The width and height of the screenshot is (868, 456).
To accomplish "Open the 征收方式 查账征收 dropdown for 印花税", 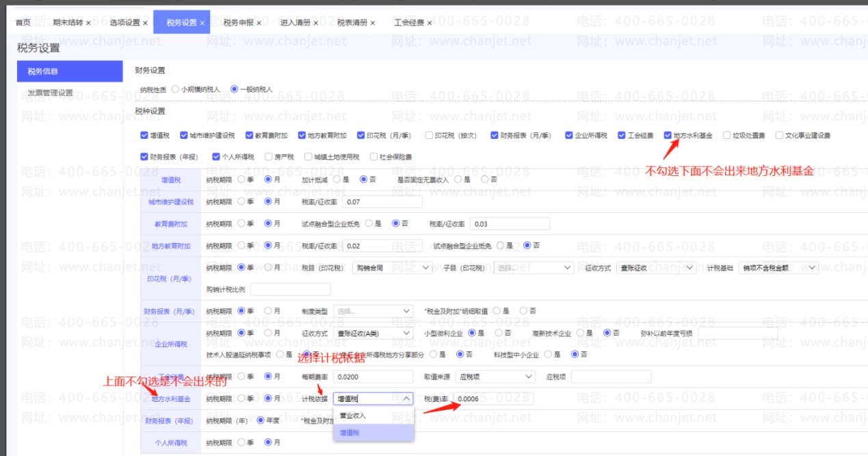I will (x=656, y=268).
